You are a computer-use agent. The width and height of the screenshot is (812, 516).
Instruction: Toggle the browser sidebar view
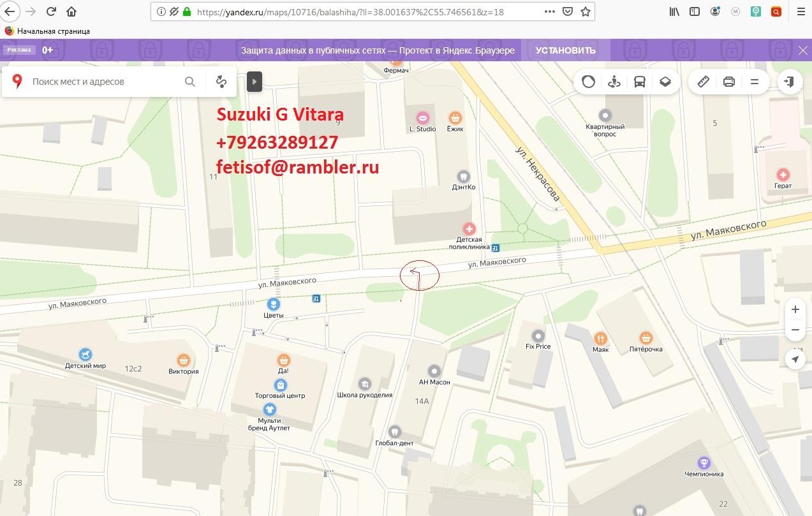pos(695,11)
